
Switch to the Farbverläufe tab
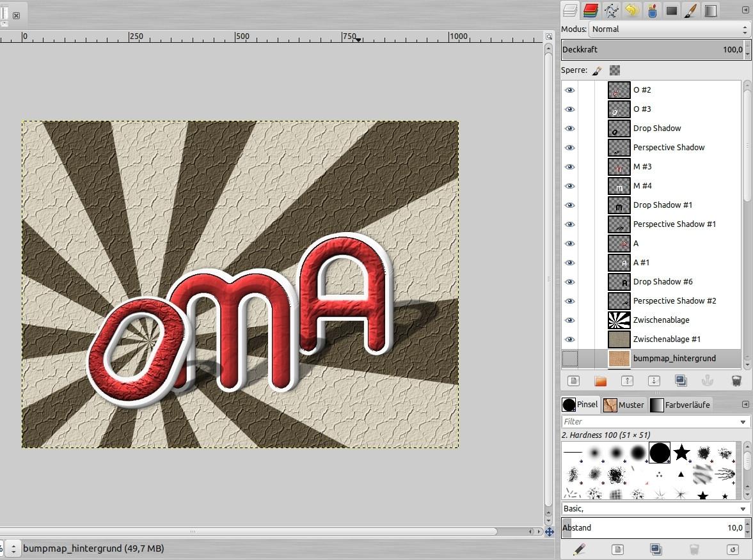(x=680, y=405)
